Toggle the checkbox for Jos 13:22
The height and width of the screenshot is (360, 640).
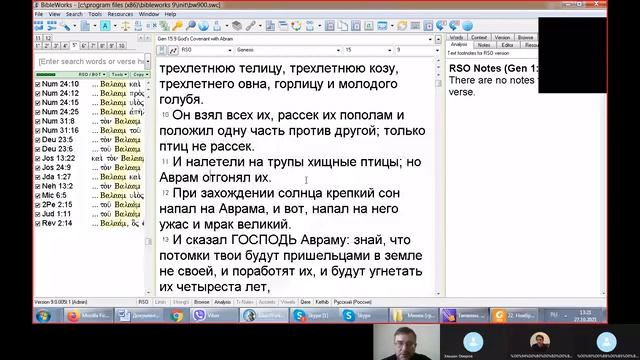38,159
